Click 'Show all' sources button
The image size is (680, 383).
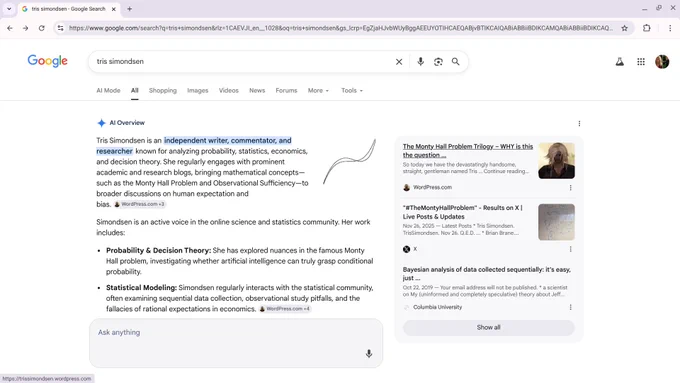pos(489,327)
